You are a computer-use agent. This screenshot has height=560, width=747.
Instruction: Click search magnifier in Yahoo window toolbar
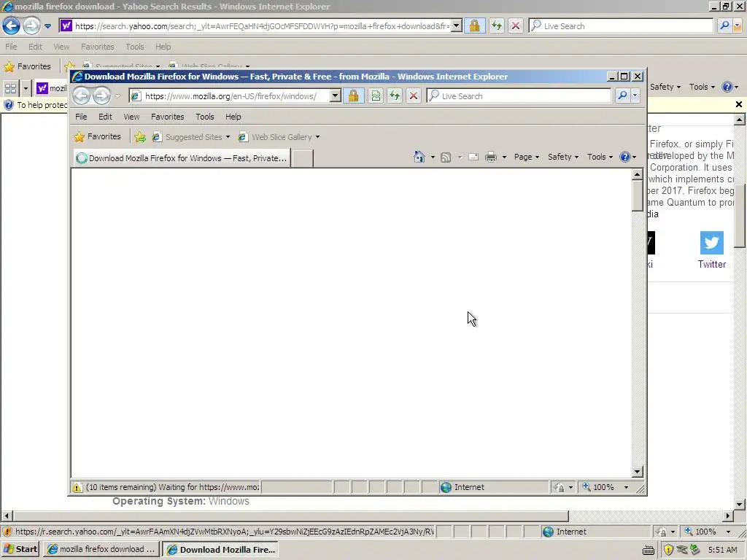click(x=724, y=26)
